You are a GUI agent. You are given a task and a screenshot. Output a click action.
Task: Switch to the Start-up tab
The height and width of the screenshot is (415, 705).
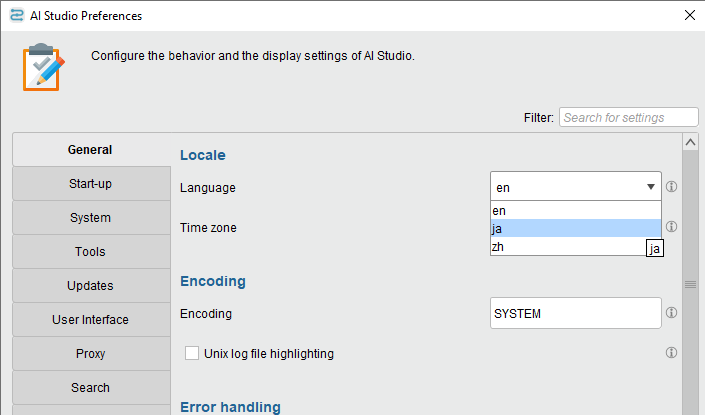[91, 183]
